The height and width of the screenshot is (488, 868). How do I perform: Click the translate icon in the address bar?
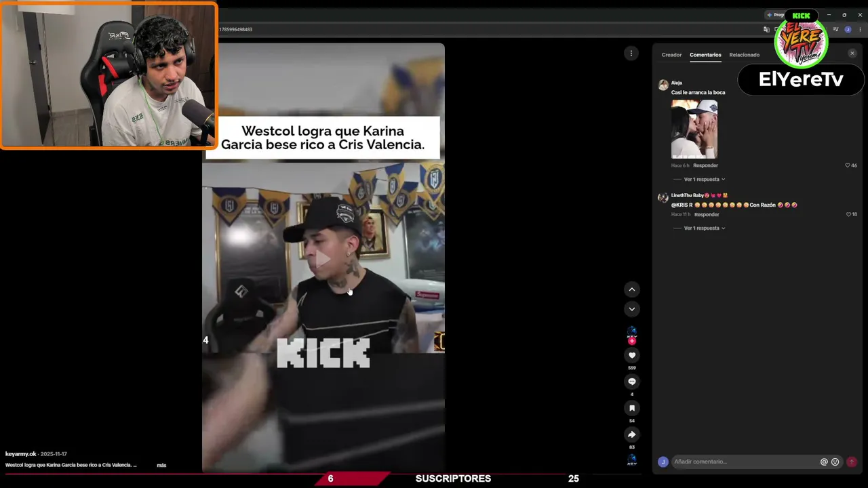point(766,30)
